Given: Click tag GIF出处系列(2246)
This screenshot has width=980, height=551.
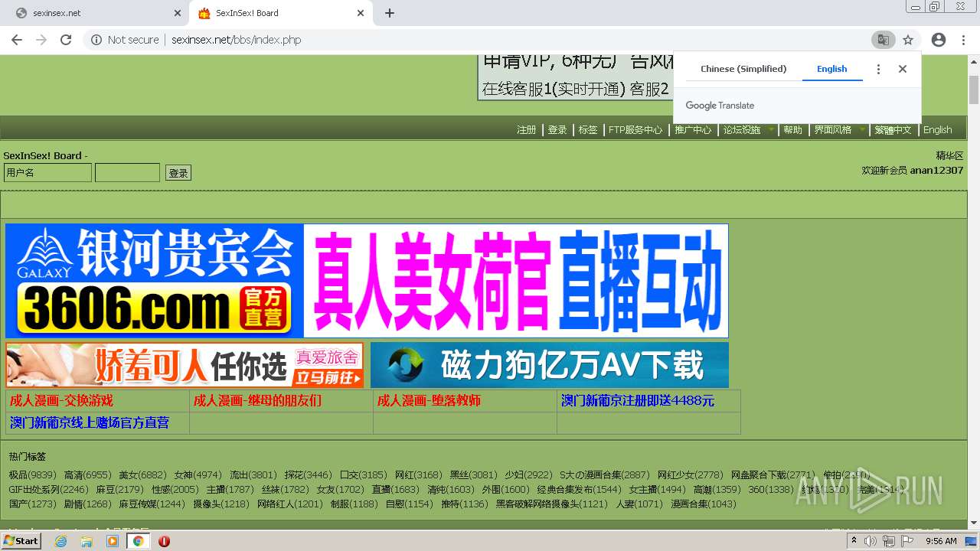Looking at the screenshot, I should [48, 490].
